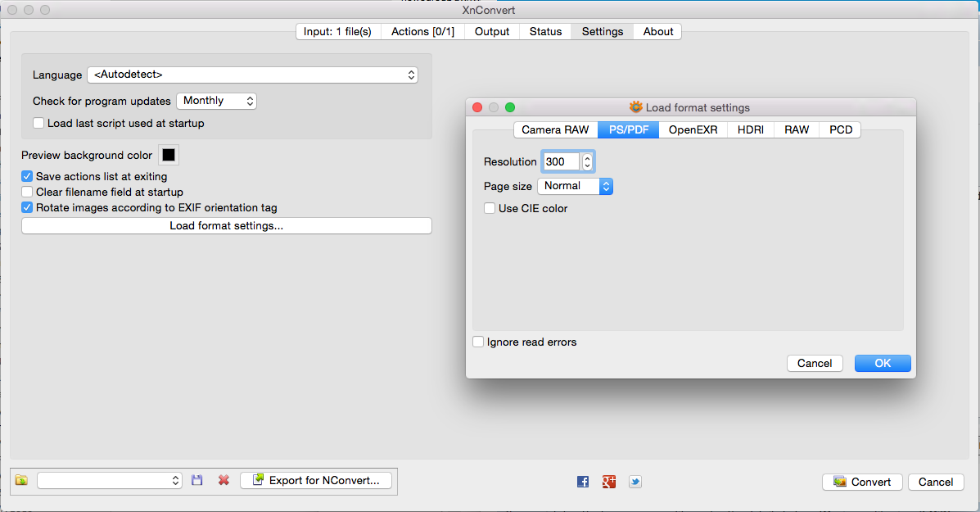Screen dimensions: 980x512
Task: Delete script with red X icon
Action: [224, 480]
